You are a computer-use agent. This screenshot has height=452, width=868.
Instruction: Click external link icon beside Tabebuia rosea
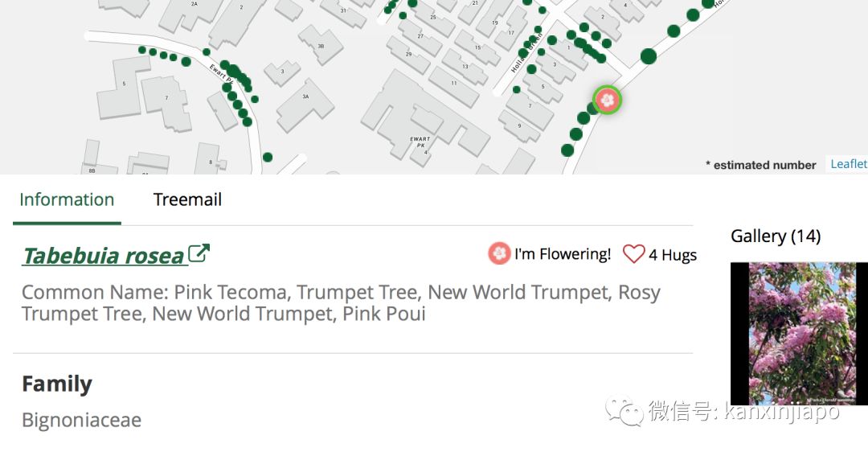tap(199, 254)
